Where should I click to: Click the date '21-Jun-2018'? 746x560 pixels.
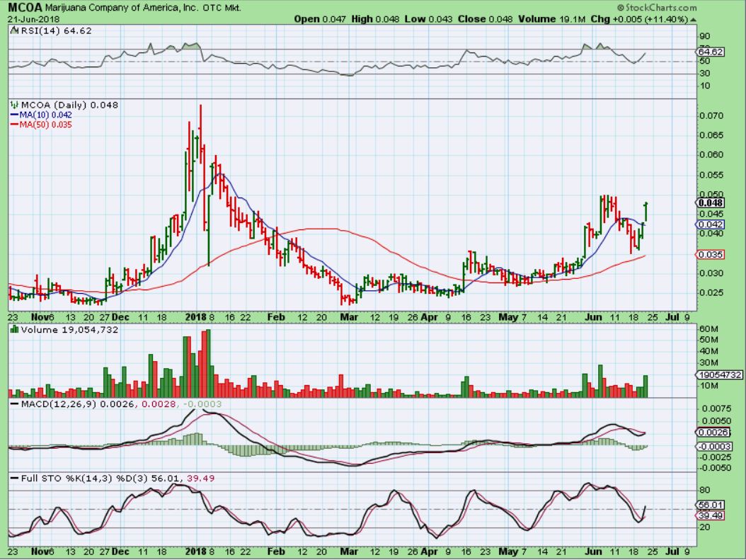click(x=33, y=20)
